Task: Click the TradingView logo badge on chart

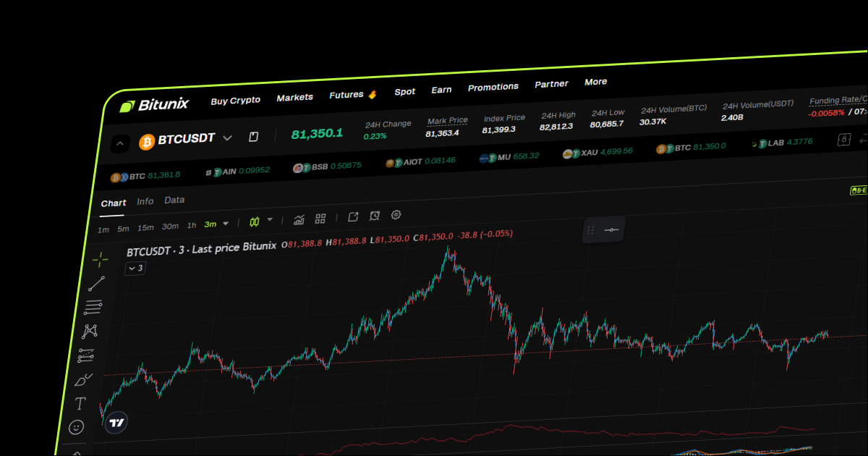Action: click(x=116, y=423)
